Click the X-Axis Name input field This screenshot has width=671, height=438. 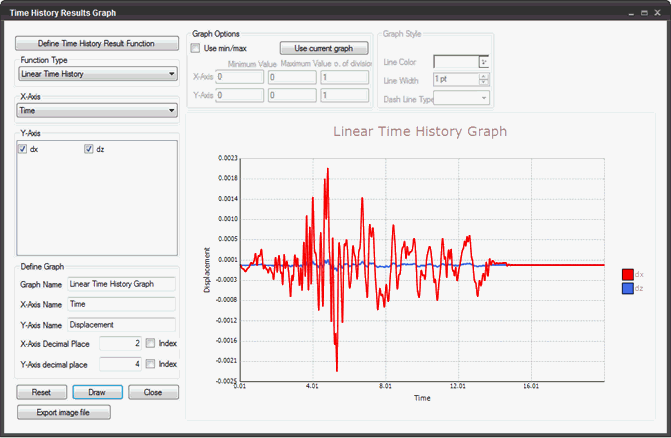point(121,304)
